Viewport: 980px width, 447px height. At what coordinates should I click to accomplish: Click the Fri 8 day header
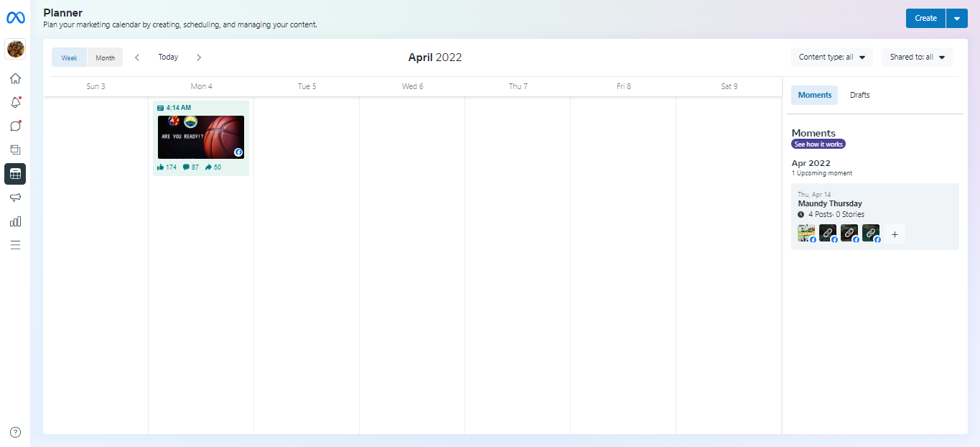pyautogui.click(x=623, y=86)
